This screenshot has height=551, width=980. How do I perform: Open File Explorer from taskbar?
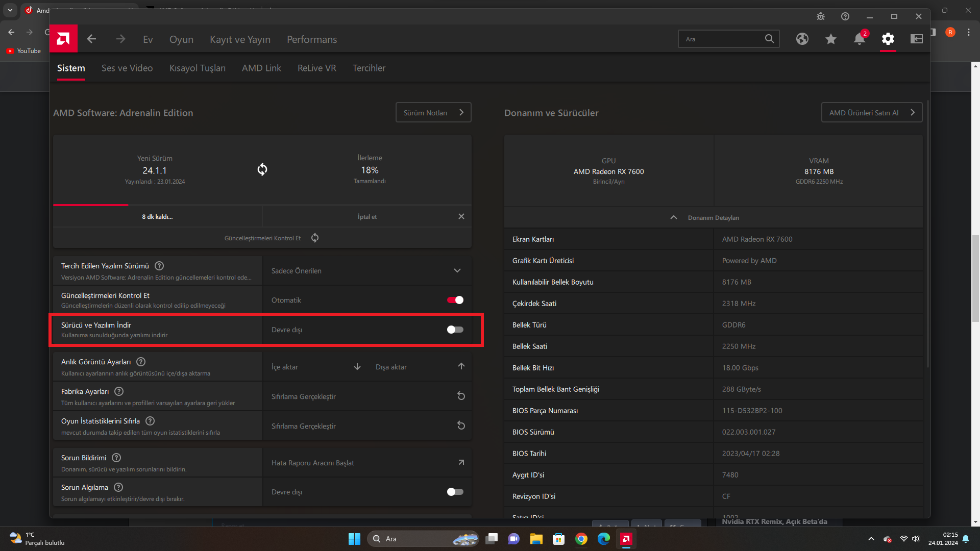[x=536, y=539]
